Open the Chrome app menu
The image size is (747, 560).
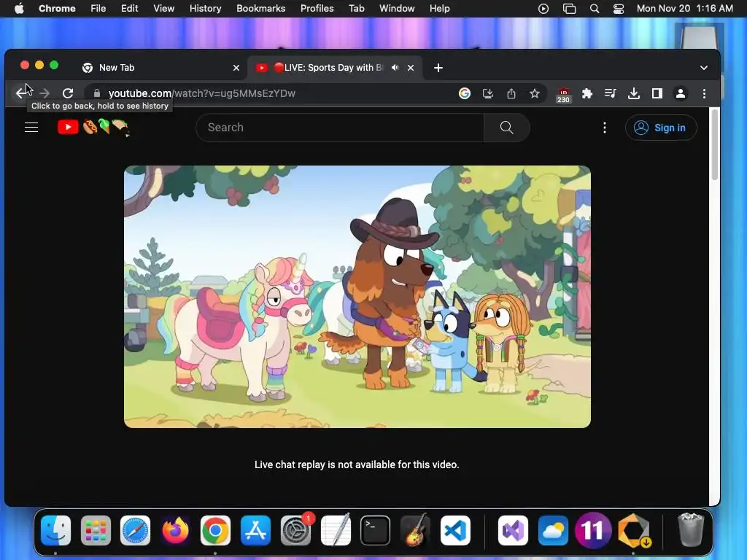click(x=57, y=9)
